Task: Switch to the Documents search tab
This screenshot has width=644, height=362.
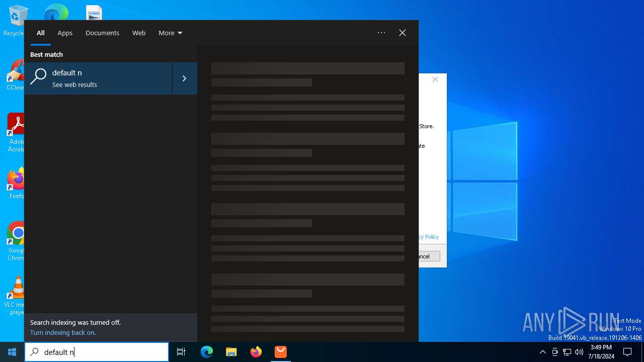Action: pos(102,33)
